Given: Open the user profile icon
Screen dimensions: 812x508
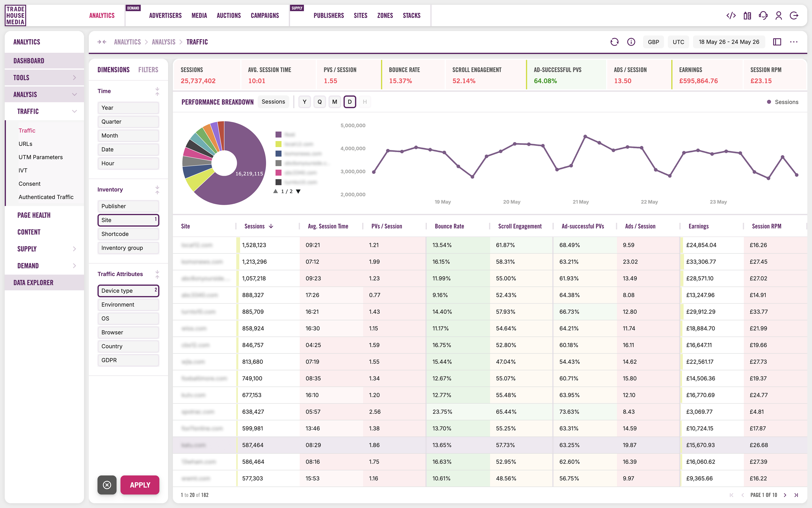Looking at the screenshot, I should pos(779,15).
